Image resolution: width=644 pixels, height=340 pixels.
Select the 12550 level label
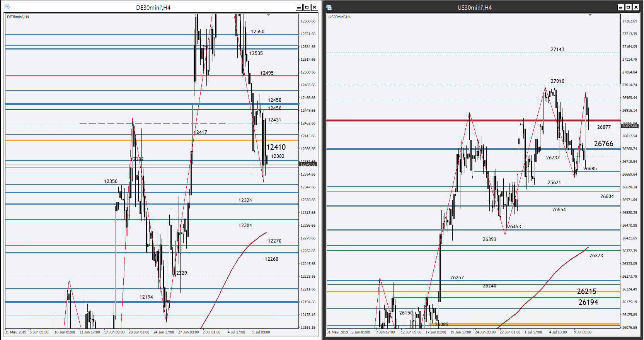click(x=257, y=32)
